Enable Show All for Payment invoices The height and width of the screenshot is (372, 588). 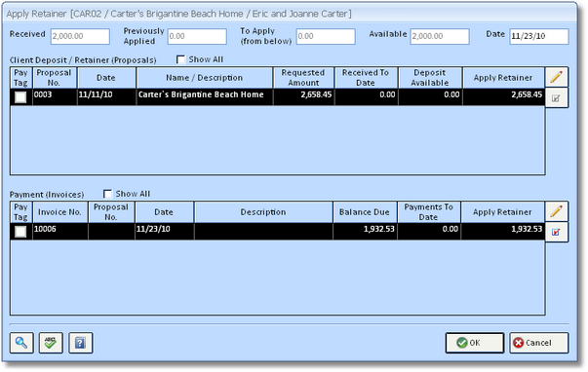(107, 194)
